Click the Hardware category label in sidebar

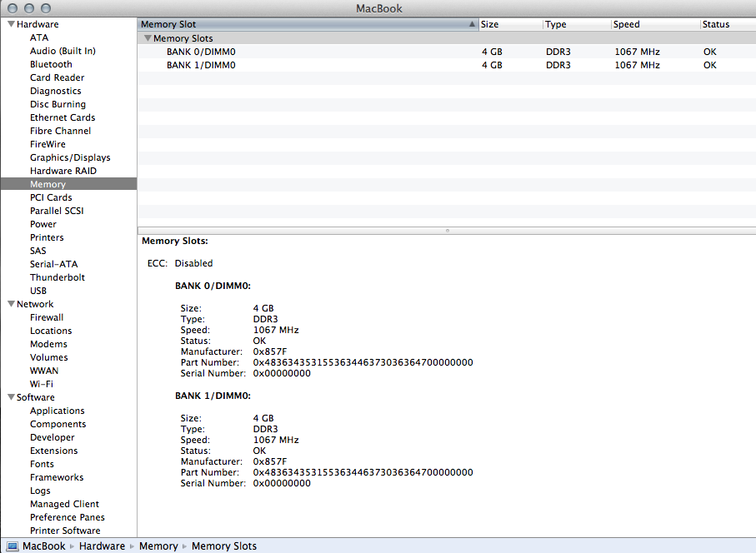38,24
